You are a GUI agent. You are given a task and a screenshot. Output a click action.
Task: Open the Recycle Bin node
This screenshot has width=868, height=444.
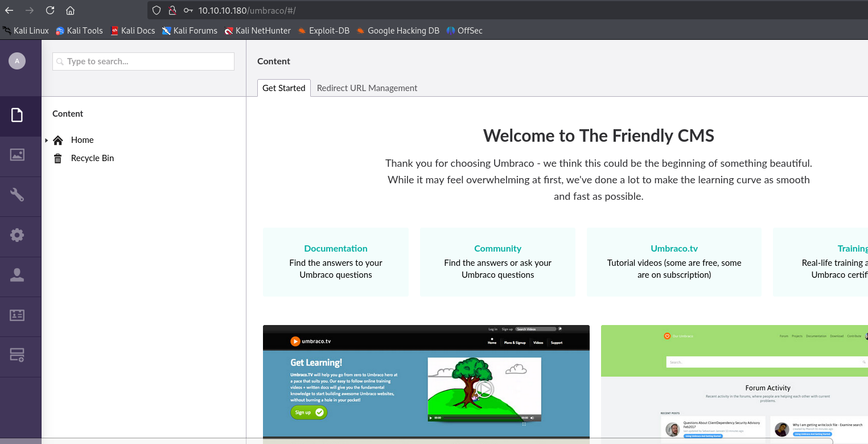(92, 158)
